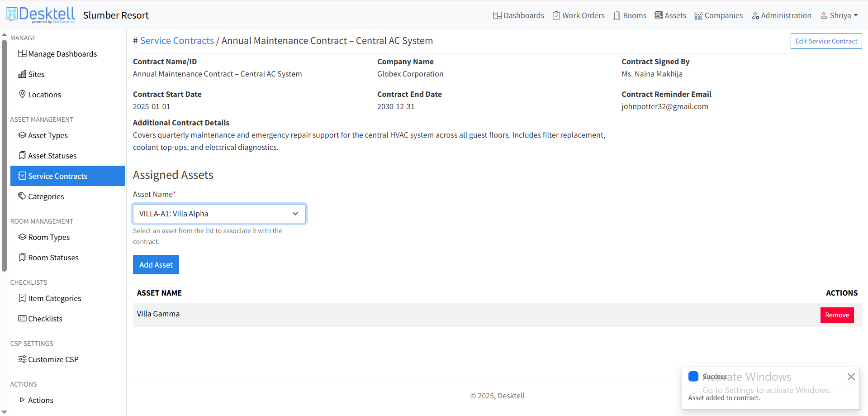Follow the Service Contracts breadcrumb link
868x416 pixels.
(x=177, y=40)
